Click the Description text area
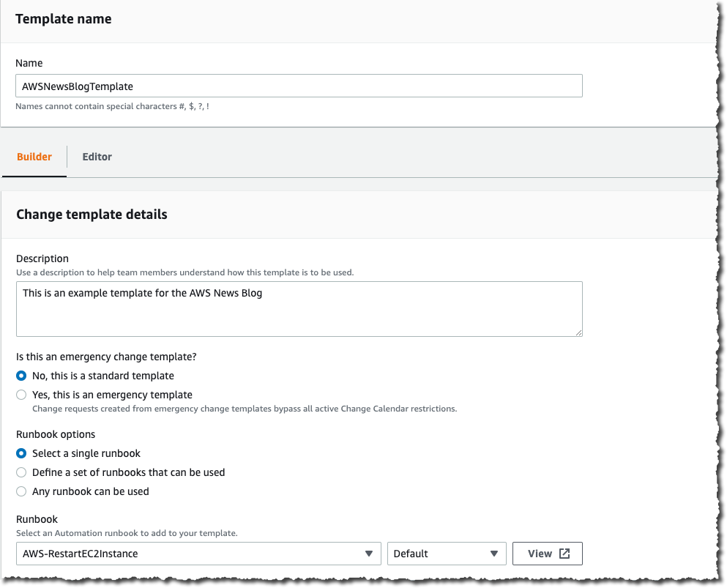727x588 pixels. click(299, 308)
